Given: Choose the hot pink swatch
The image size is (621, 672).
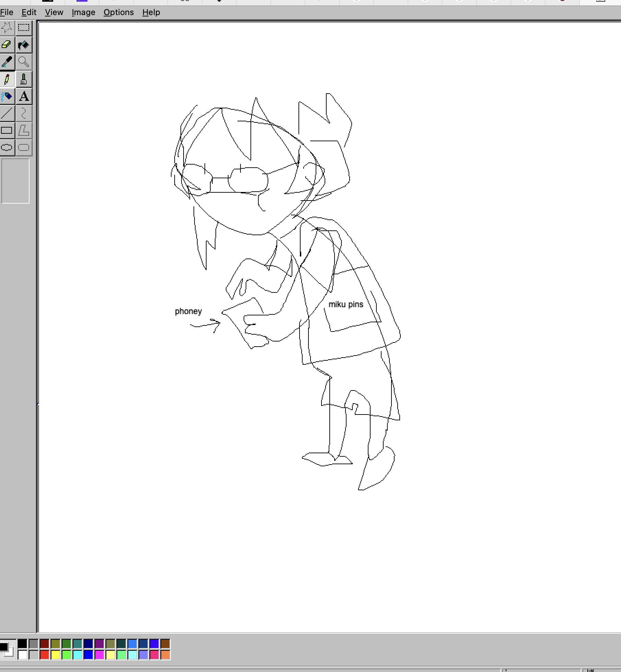Looking at the screenshot, I should pos(154,655).
